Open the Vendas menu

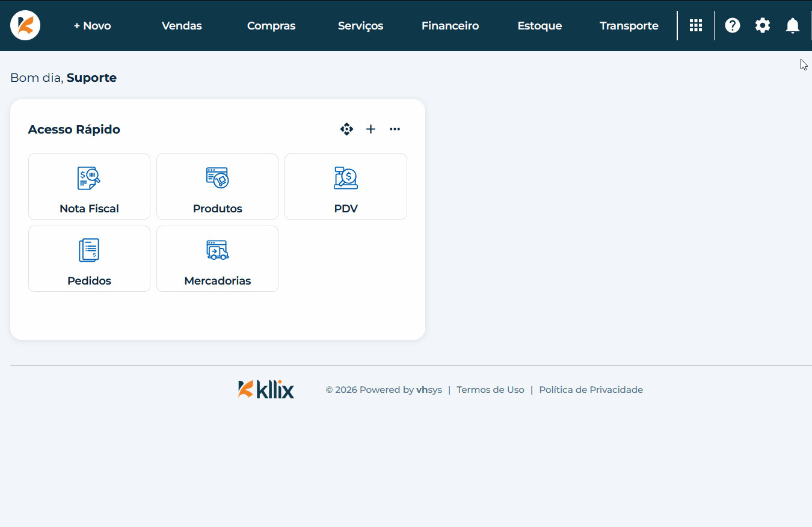182,26
